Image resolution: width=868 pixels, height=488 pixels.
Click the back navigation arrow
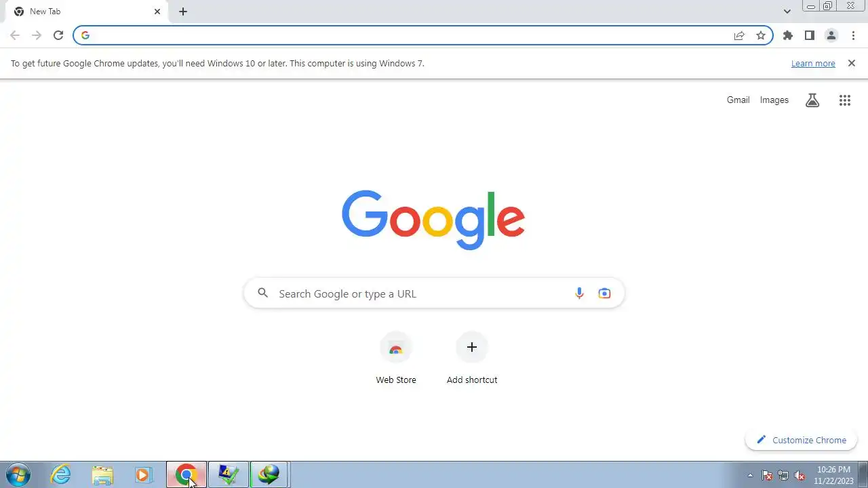pyautogui.click(x=15, y=35)
